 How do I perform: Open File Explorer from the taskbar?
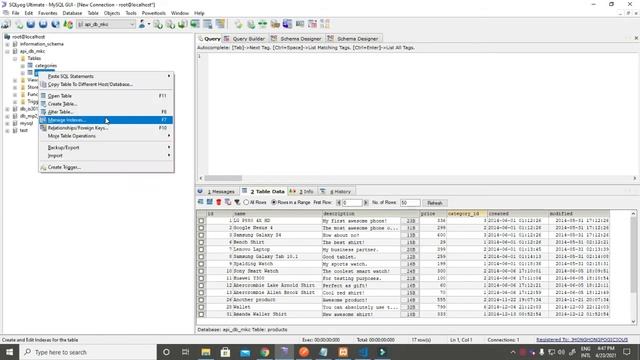click(x=206, y=352)
